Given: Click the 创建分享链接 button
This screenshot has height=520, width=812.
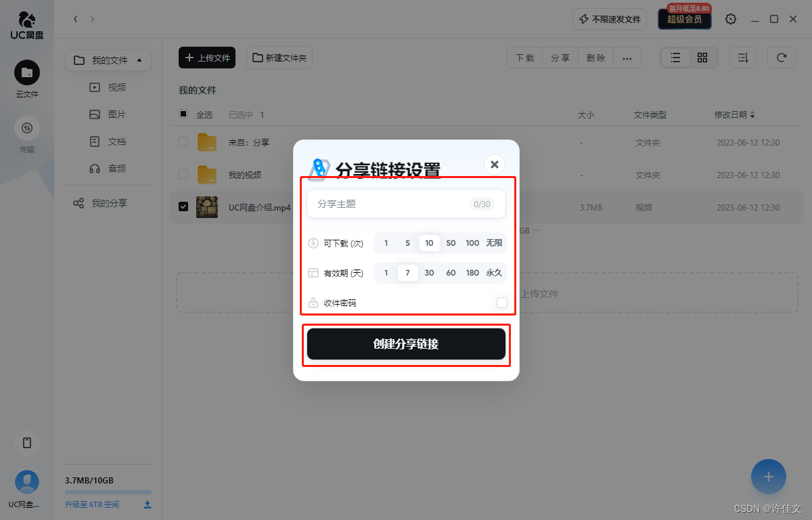Looking at the screenshot, I should [x=406, y=344].
